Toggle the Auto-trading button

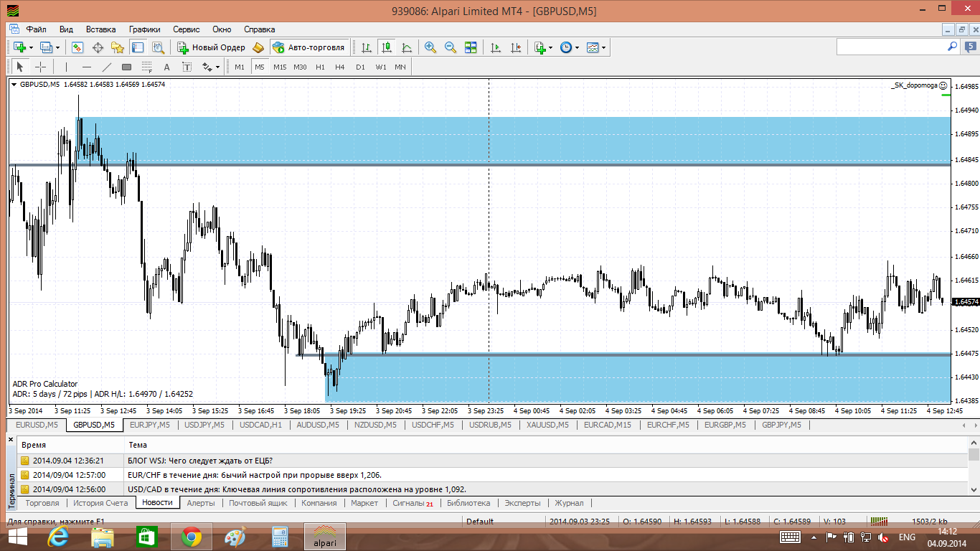pyautogui.click(x=309, y=47)
